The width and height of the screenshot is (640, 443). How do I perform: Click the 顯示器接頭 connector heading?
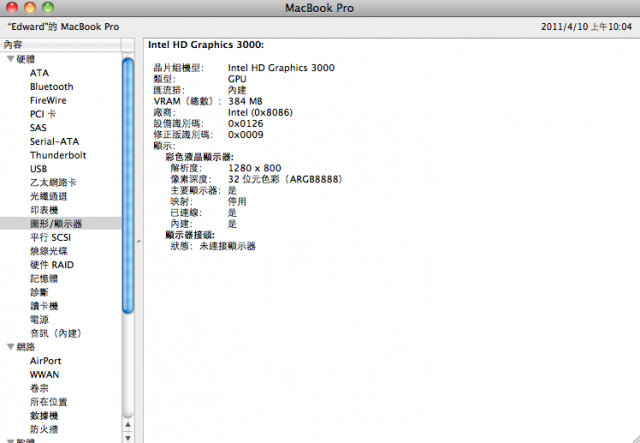(x=190, y=235)
